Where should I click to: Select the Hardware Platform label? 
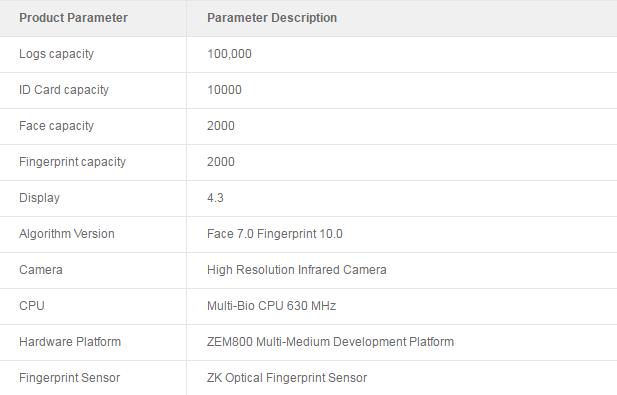point(70,342)
